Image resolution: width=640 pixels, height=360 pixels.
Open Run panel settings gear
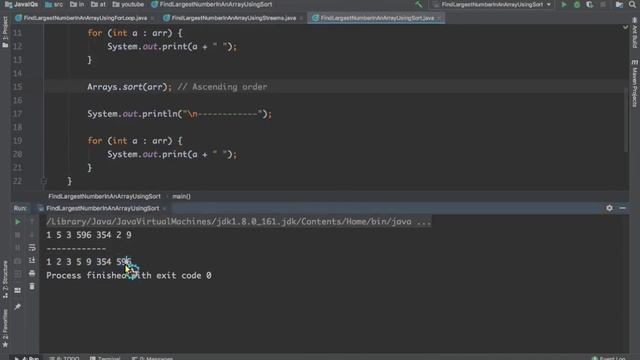pyautogui.click(x=609, y=208)
